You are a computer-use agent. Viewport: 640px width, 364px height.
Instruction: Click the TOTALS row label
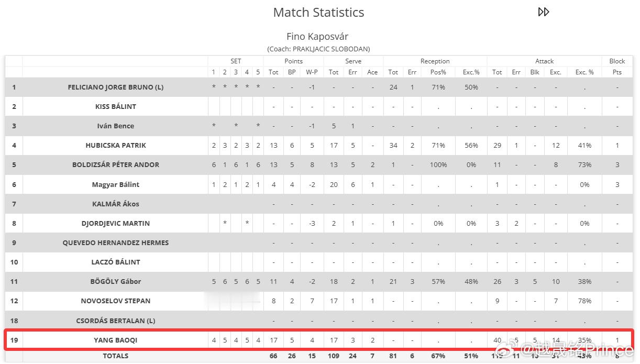116,356
